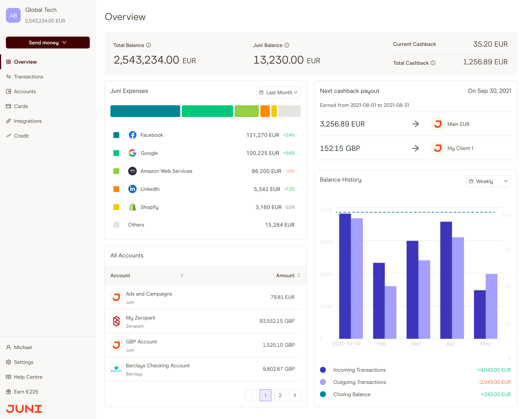Image resolution: width=532 pixels, height=419 pixels.
Task: Open the Transactions section in sidebar
Action: (x=28, y=77)
